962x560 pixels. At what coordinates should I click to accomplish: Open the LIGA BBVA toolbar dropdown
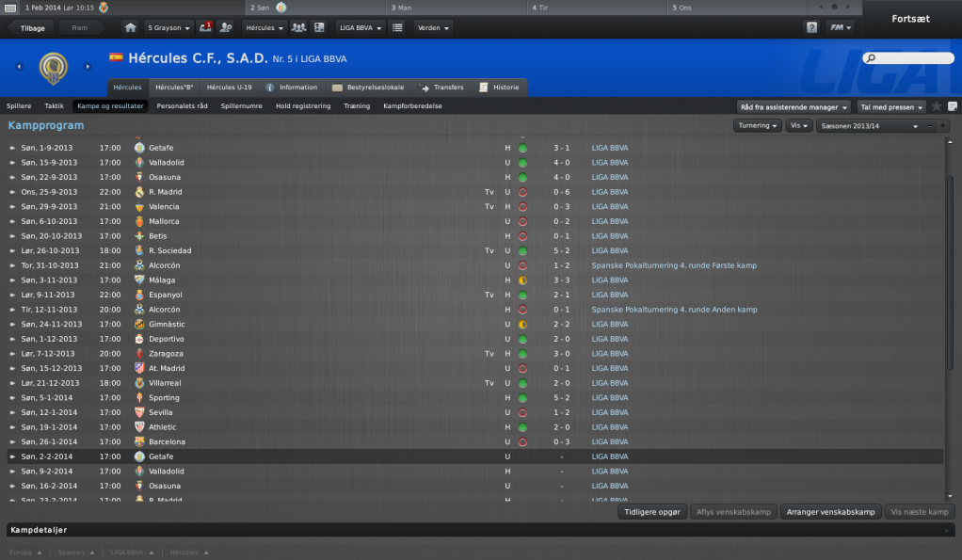[x=361, y=27]
